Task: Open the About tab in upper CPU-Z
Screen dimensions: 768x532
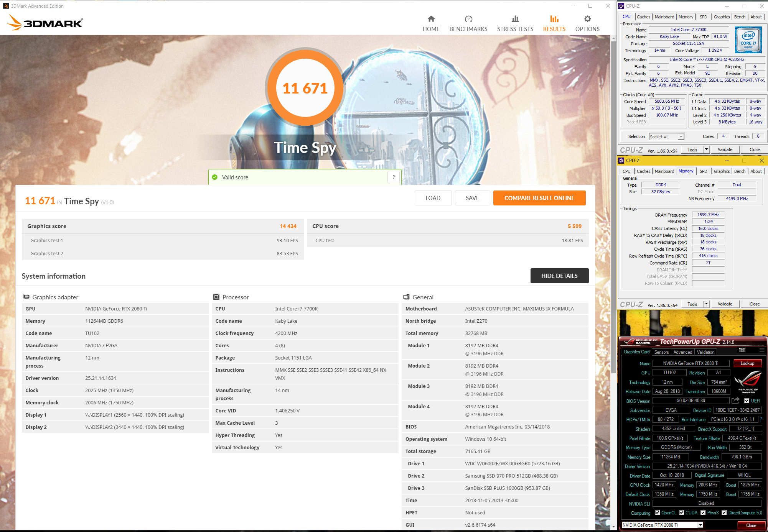Action: click(756, 17)
